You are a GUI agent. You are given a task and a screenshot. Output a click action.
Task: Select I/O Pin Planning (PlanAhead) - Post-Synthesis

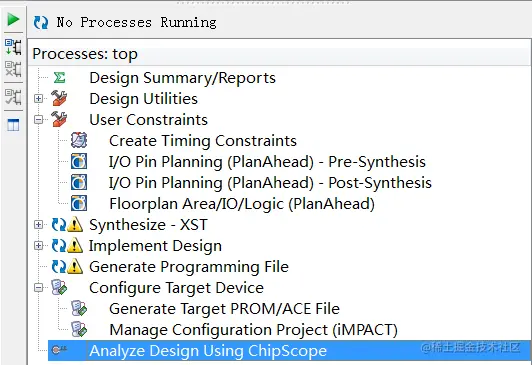270,183
